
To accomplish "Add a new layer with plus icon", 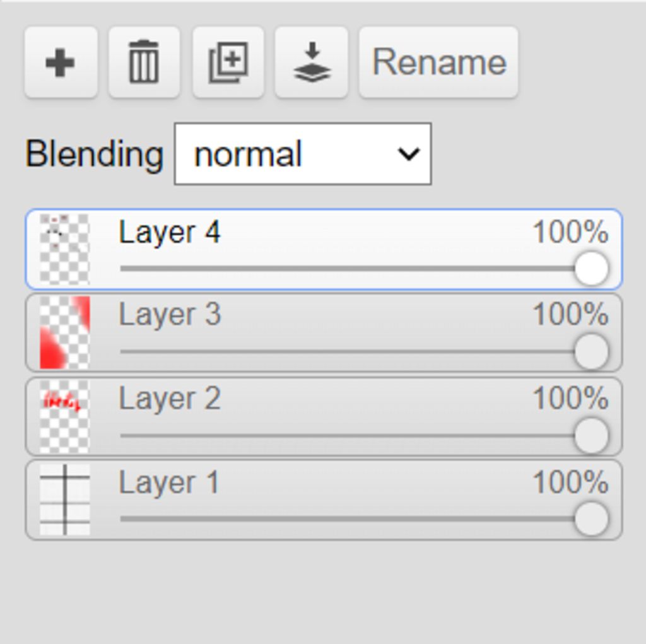I will (x=61, y=62).
